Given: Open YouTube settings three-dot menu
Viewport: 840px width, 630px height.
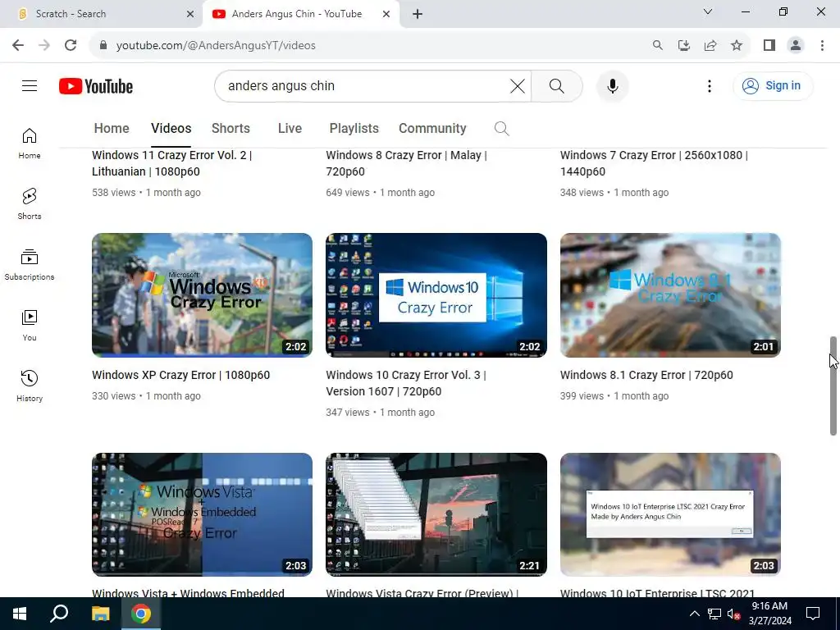Looking at the screenshot, I should coord(710,85).
